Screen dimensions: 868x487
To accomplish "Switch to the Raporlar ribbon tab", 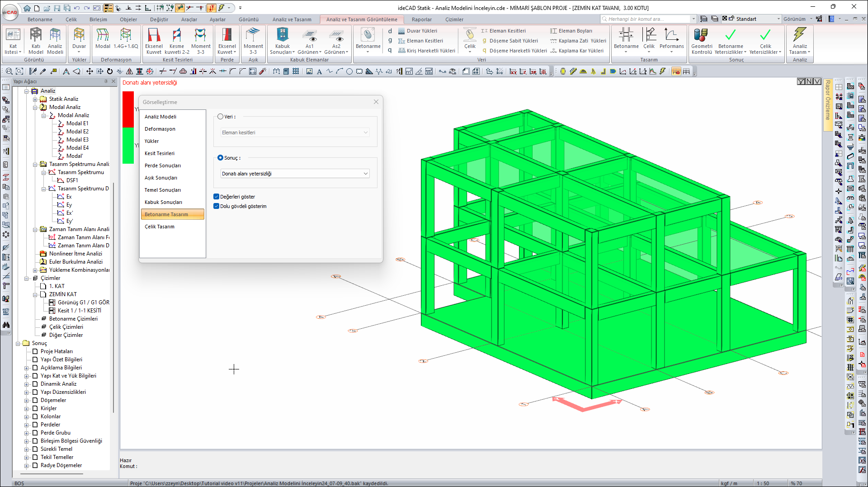I will click(421, 19).
